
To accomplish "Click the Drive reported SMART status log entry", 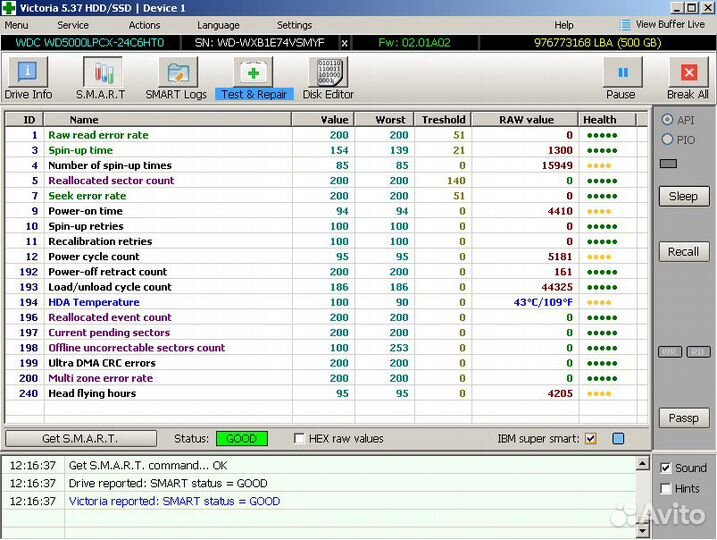I will 168,483.
